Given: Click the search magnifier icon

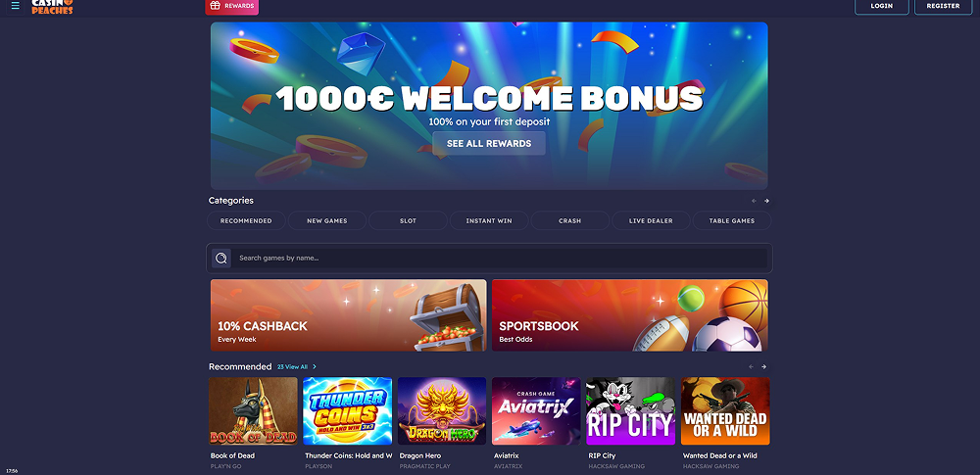Looking at the screenshot, I should (221, 259).
